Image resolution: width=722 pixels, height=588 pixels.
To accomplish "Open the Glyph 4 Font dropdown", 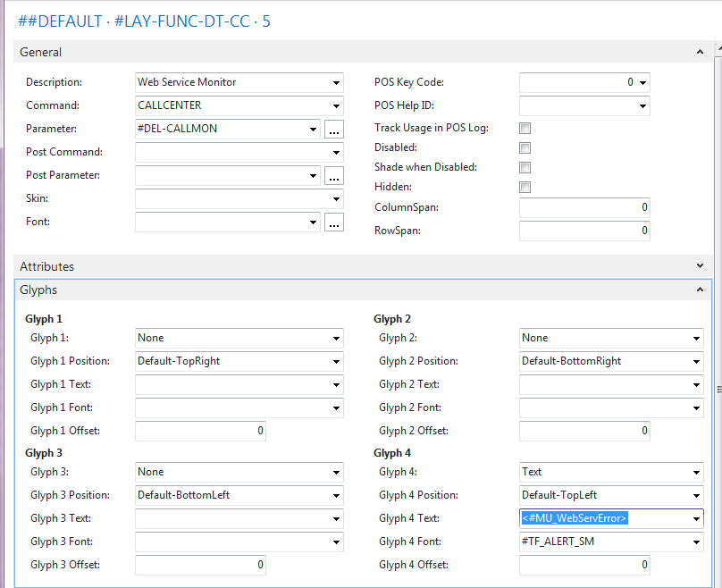I will click(695, 542).
